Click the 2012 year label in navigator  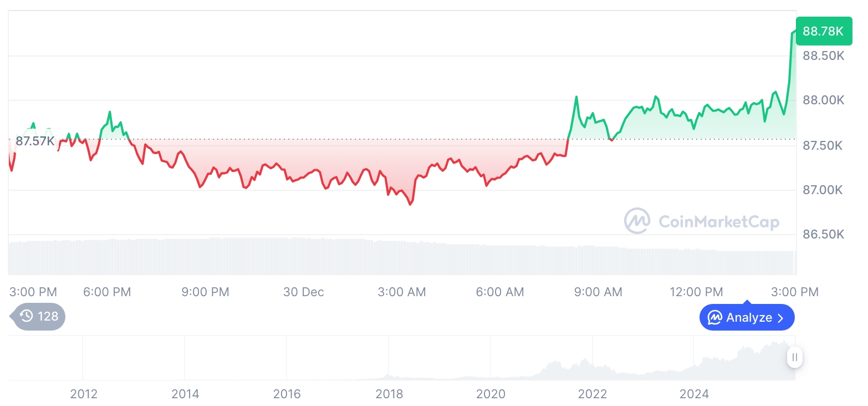84,394
